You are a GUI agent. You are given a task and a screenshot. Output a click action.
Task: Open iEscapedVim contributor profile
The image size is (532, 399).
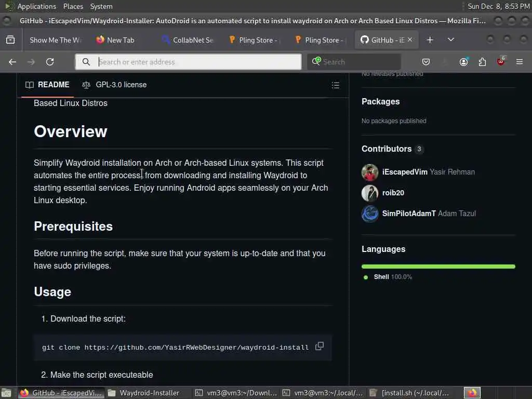click(405, 172)
